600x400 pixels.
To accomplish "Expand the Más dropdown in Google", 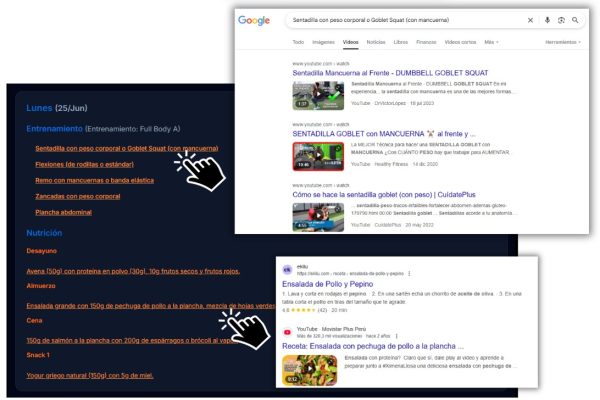I will pyautogui.click(x=491, y=42).
